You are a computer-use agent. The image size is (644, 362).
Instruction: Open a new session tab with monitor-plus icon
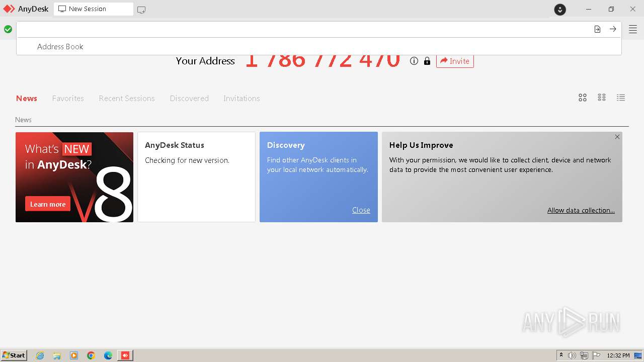coord(141,10)
